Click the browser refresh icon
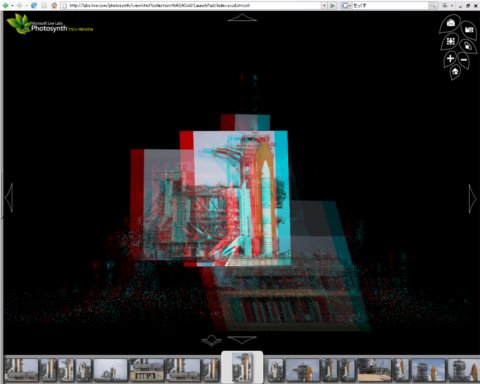The width and height of the screenshot is (480, 384). tap(34, 5)
